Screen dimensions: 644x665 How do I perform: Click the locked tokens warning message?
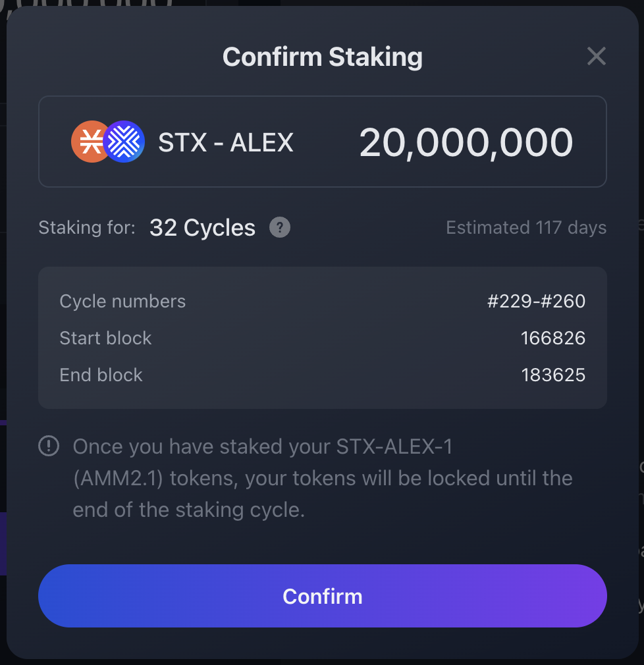pos(323,478)
